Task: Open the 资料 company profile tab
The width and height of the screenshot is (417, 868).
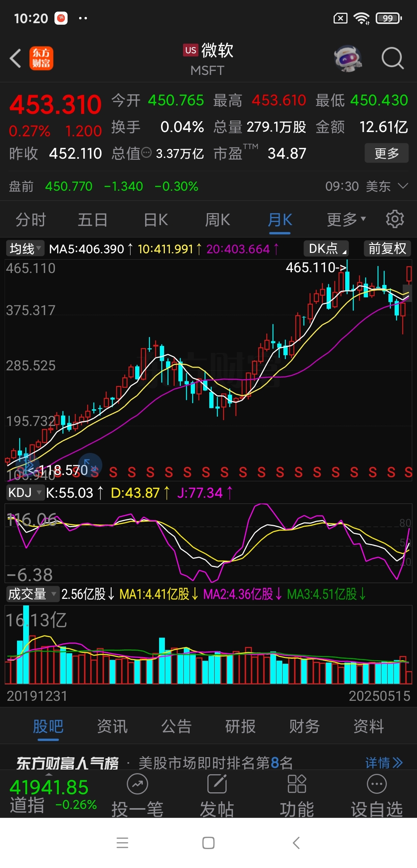Action: coord(369,726)
